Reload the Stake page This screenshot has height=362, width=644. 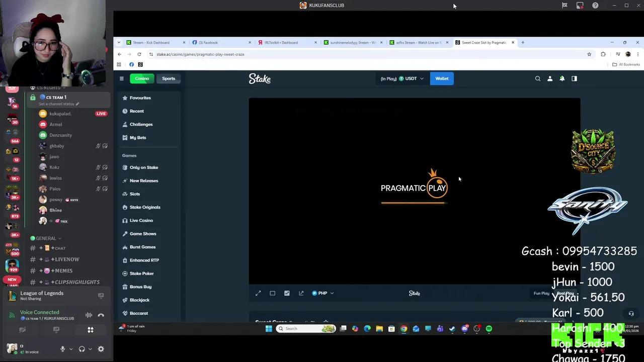coord(139,54)
